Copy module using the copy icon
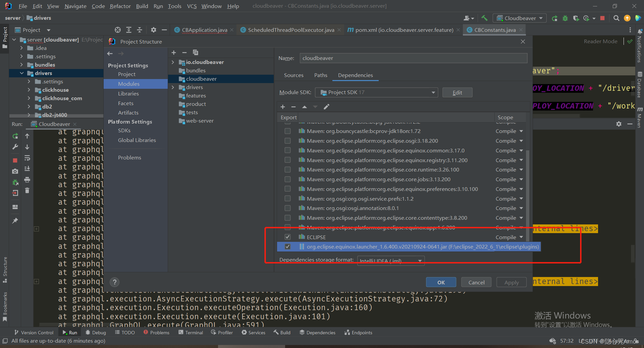 196,53
